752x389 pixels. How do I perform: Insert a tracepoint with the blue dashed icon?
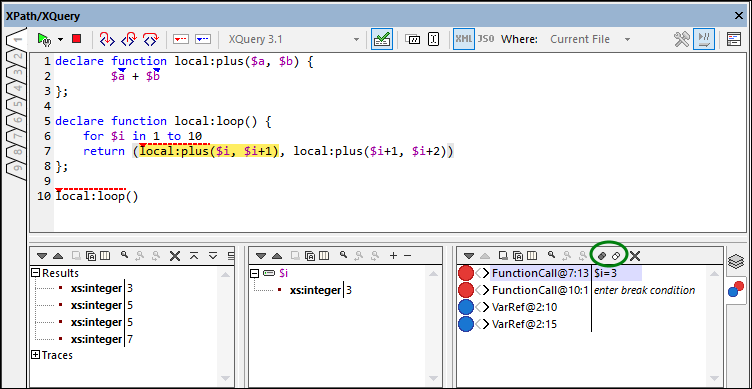[202, 39]
